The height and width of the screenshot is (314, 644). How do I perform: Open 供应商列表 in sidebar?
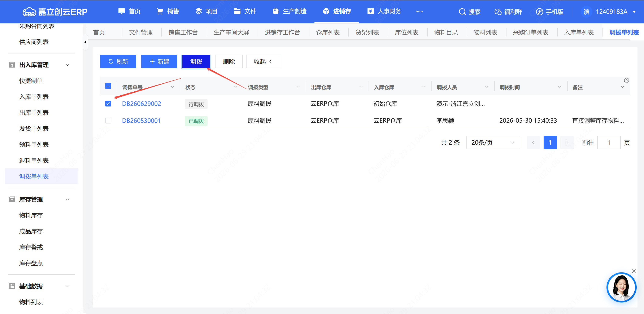pos(34,42)
